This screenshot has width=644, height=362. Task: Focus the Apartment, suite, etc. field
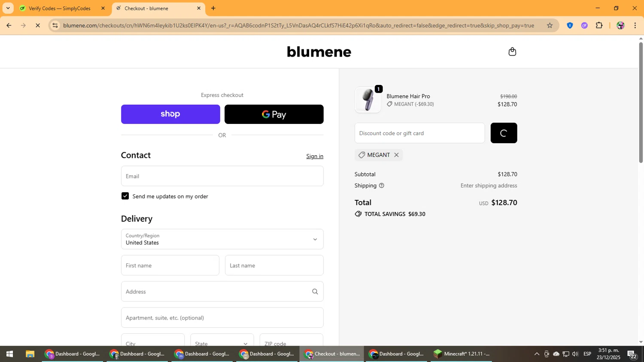(222, 318)
